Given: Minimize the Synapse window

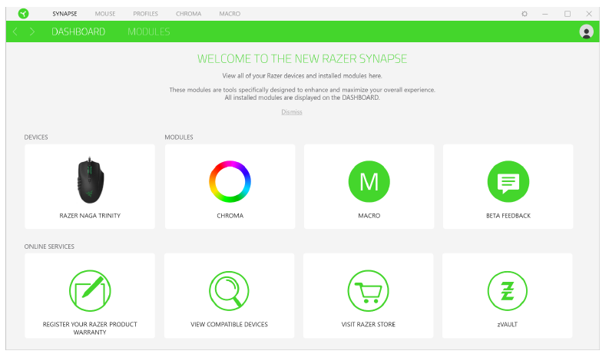Looking at the screenshot, I should (x=545, y=14).
